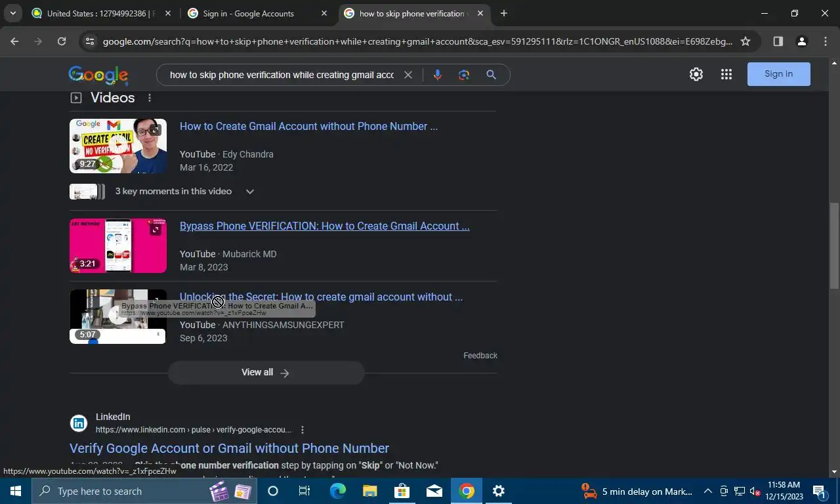Click the Chrome address bar URL
This screenshot has width=840, height=504.
pyautogui.click(x=417, y=41)
